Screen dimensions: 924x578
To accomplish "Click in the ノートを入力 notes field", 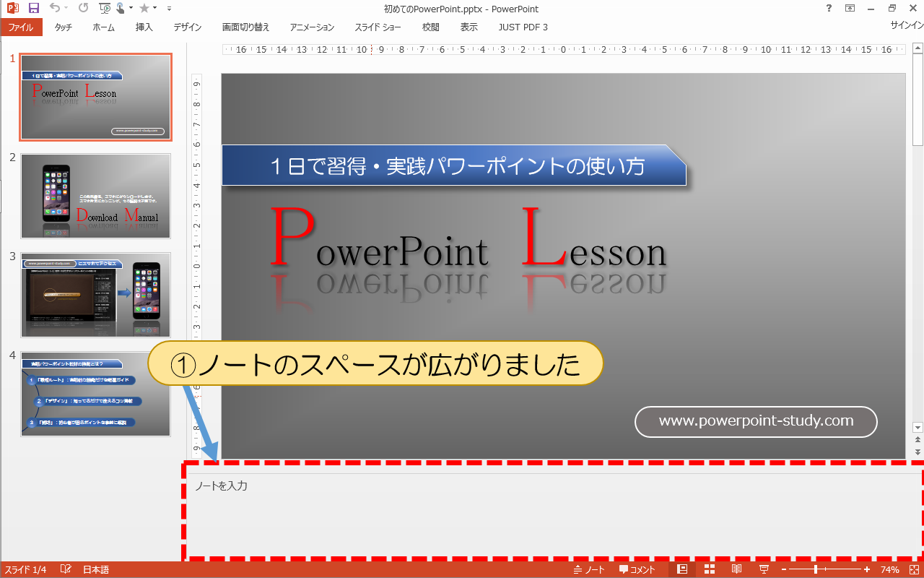I will pyautogui.click(x=554, y=515).
